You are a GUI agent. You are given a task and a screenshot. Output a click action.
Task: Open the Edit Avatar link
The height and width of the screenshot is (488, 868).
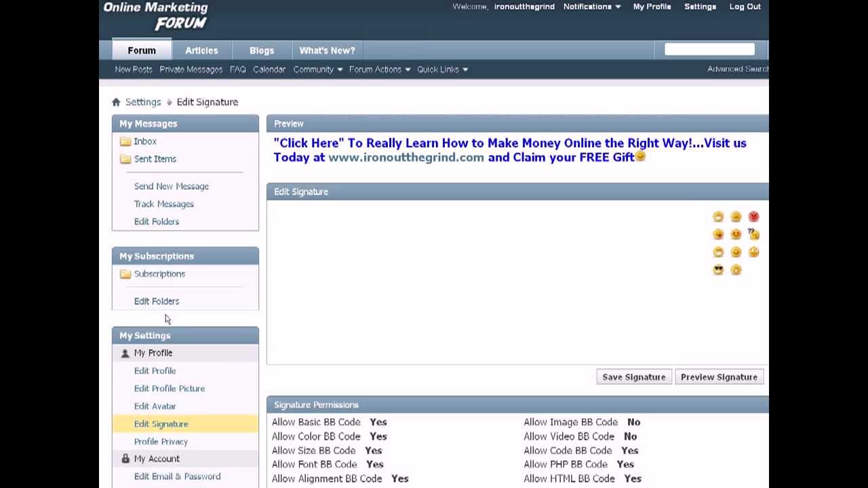(x=155, y=406)
